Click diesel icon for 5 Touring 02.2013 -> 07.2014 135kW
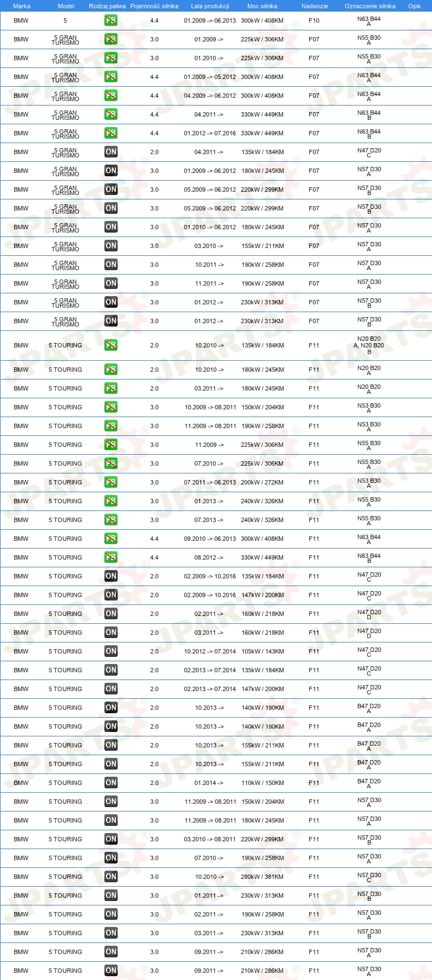The height and width of the screenshot is (980, 432). pos(110,670)
